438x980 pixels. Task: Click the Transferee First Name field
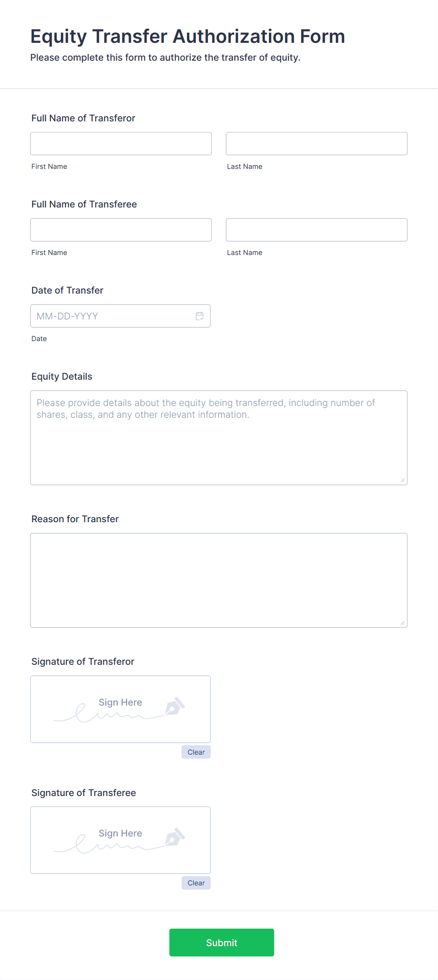click(x=121, y=230)
